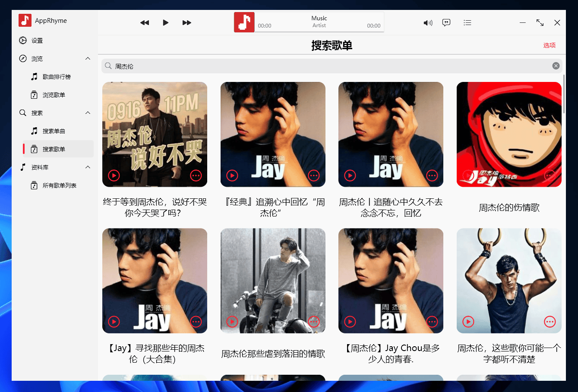The width and height of the screenshot is (578, 392).
Task: Click the AppRhyme logo icon
Action: click(x=25, y=20)
